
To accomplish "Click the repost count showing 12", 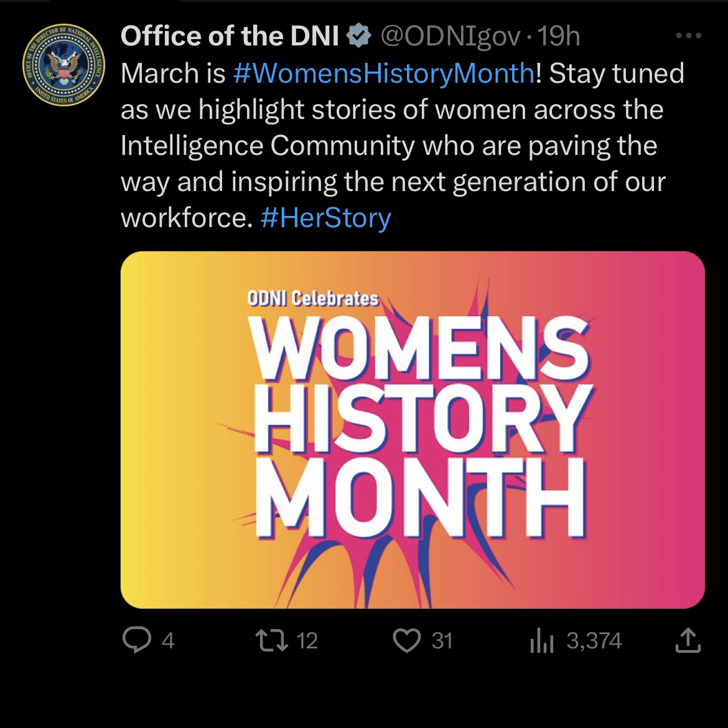I will (x=307, y=640).
